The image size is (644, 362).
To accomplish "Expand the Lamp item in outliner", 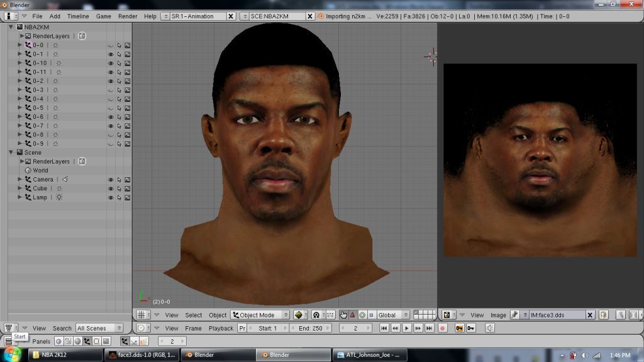I will pos(19,197).
